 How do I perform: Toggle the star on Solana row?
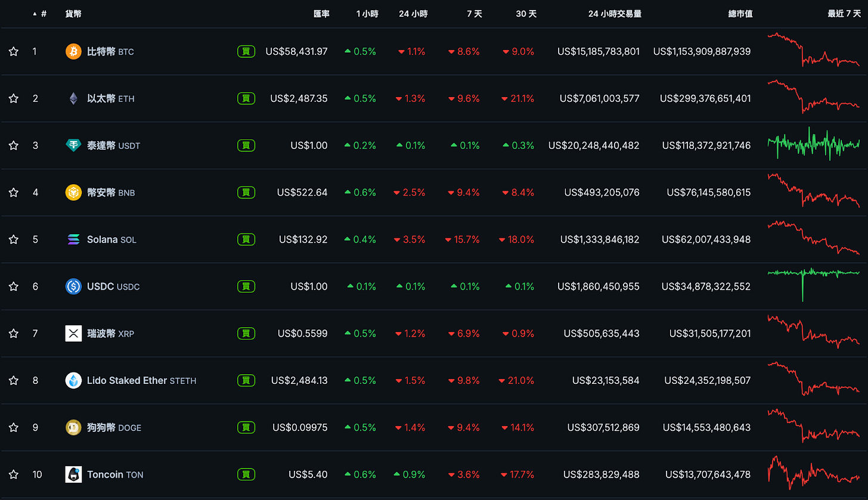(14, 240)
